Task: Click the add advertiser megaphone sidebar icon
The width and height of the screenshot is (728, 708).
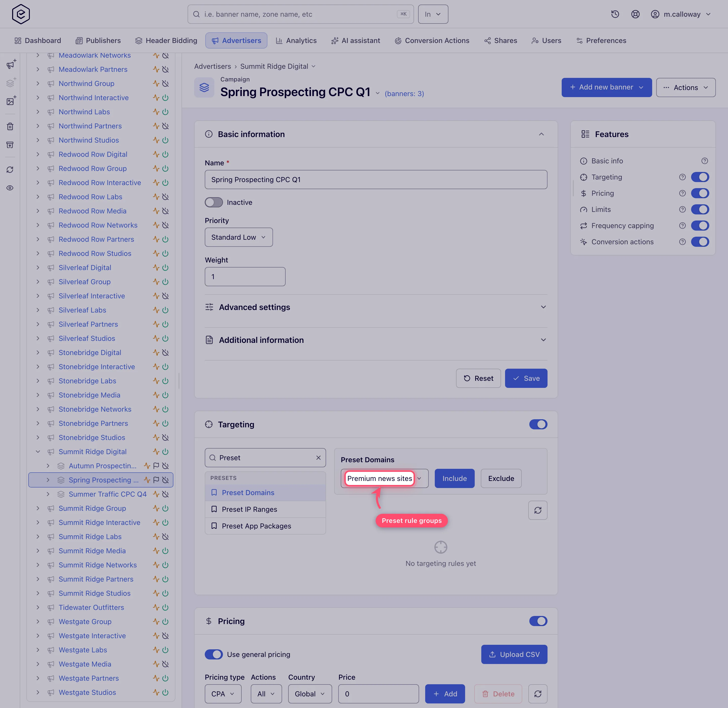Action: 11,64
